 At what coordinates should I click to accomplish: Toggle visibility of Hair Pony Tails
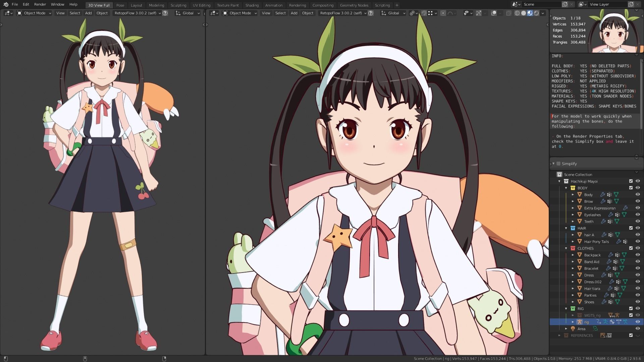tap(638, 241)
